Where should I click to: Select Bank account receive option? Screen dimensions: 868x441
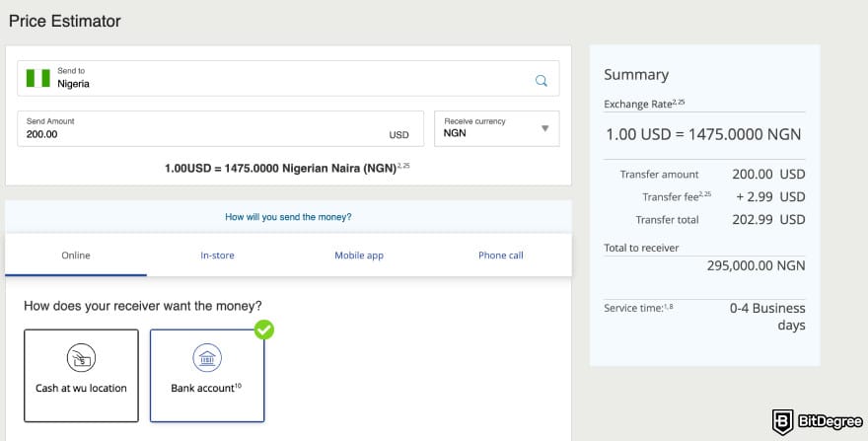coord(207,376)
